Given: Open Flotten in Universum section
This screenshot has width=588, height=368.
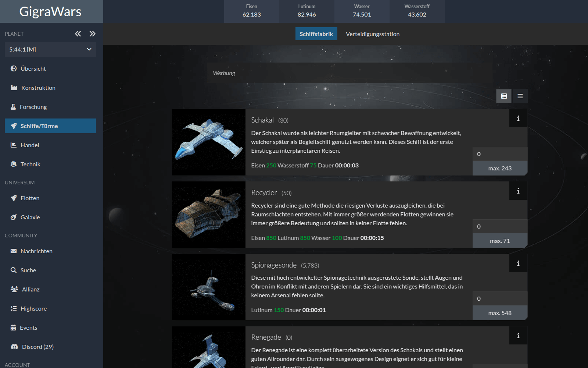Looking at the screenshot, I should pos(50,198).
